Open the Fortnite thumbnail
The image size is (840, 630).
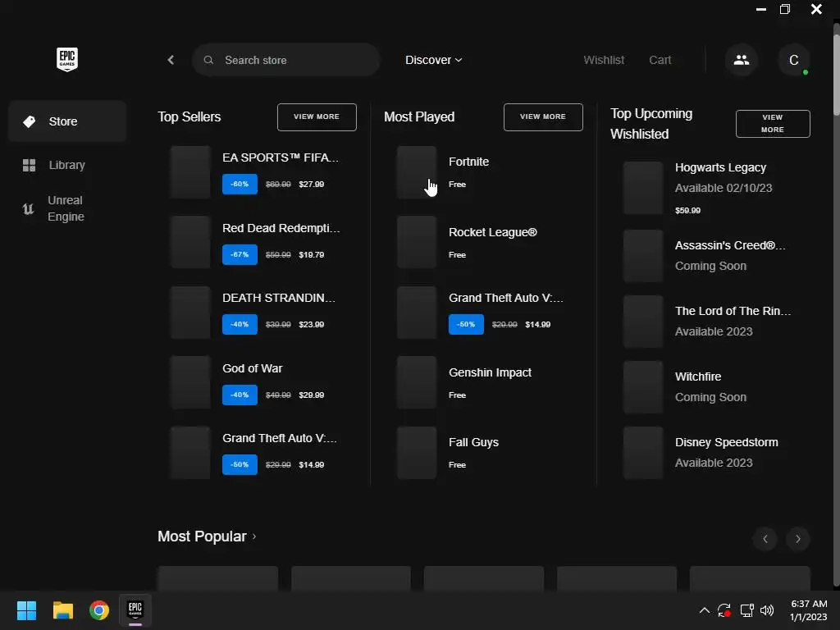(x=416, y=172)
